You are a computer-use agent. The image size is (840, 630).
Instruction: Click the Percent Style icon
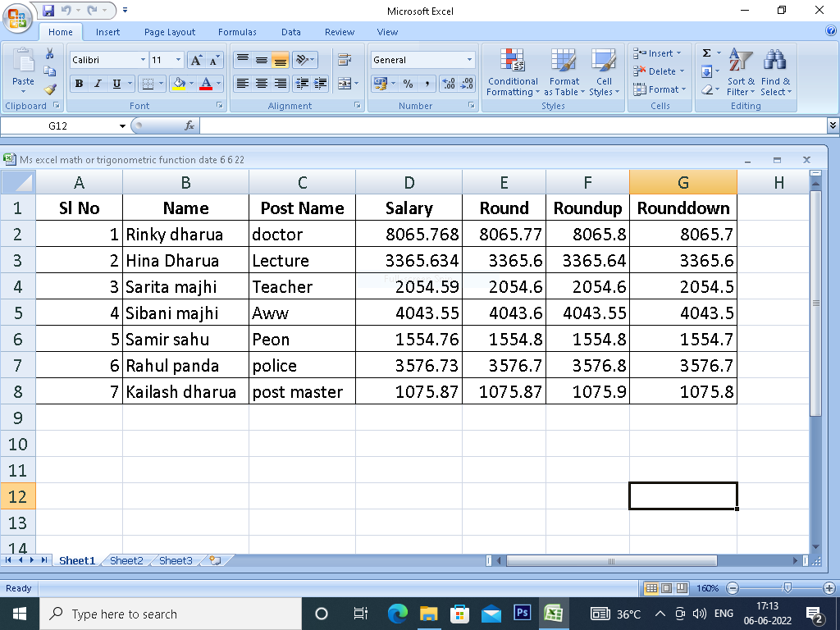coord(408,84)
